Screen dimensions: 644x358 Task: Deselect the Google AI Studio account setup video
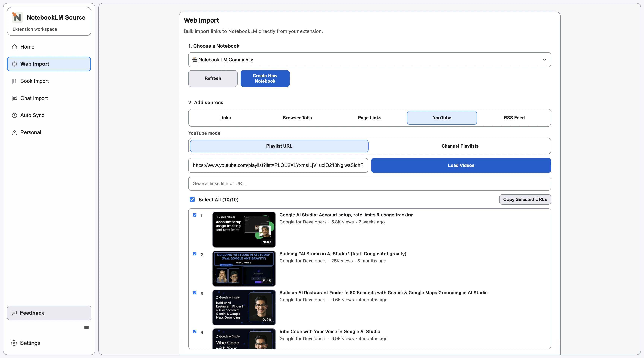coord(195,215)
